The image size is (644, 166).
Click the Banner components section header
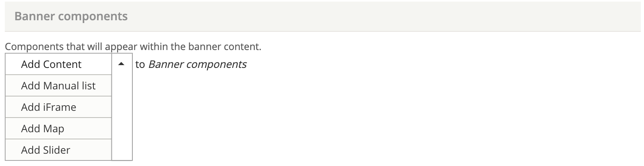coord(71,16)
